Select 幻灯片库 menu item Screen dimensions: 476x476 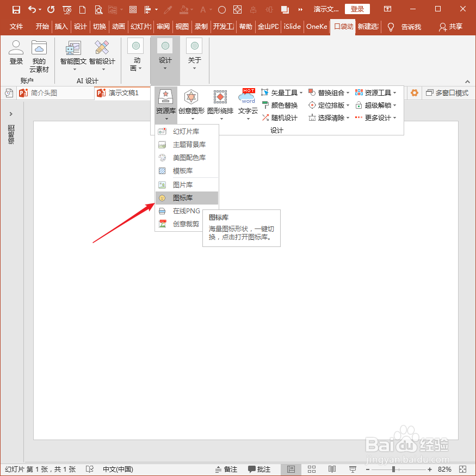click(x=187, y=132)
